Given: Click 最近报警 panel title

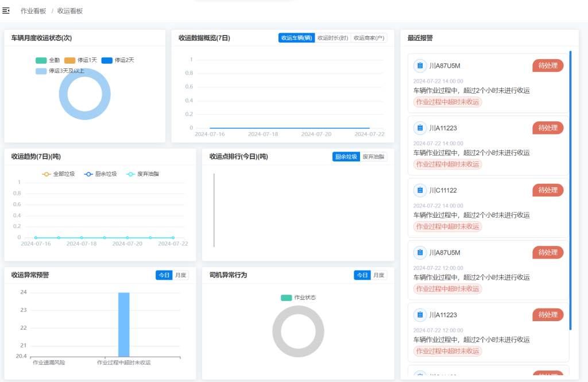Looking at the screenshot, I should click(x=420, y=38).
